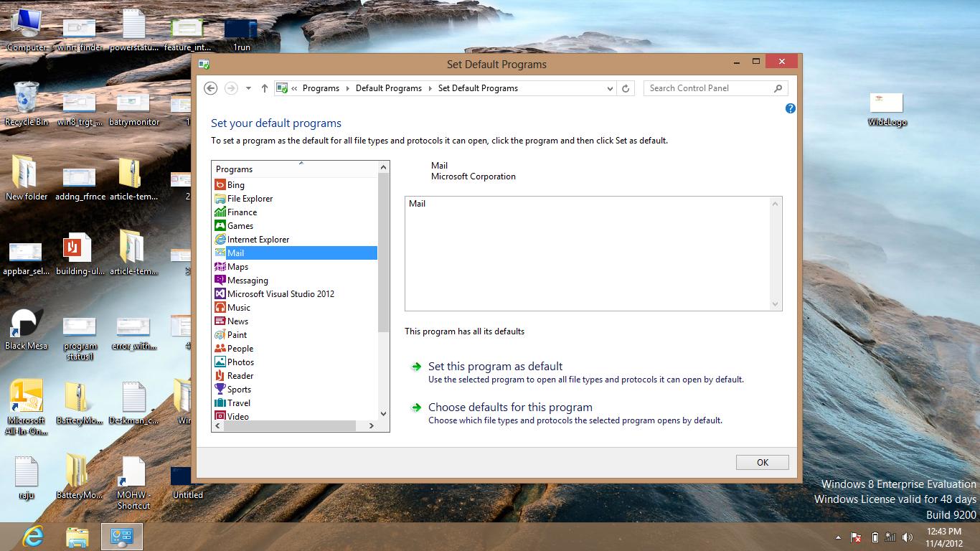Select Internet Explorer in the Programs list
The height and width of the screenshot is (551, 980).
click(x=296, y=240)
